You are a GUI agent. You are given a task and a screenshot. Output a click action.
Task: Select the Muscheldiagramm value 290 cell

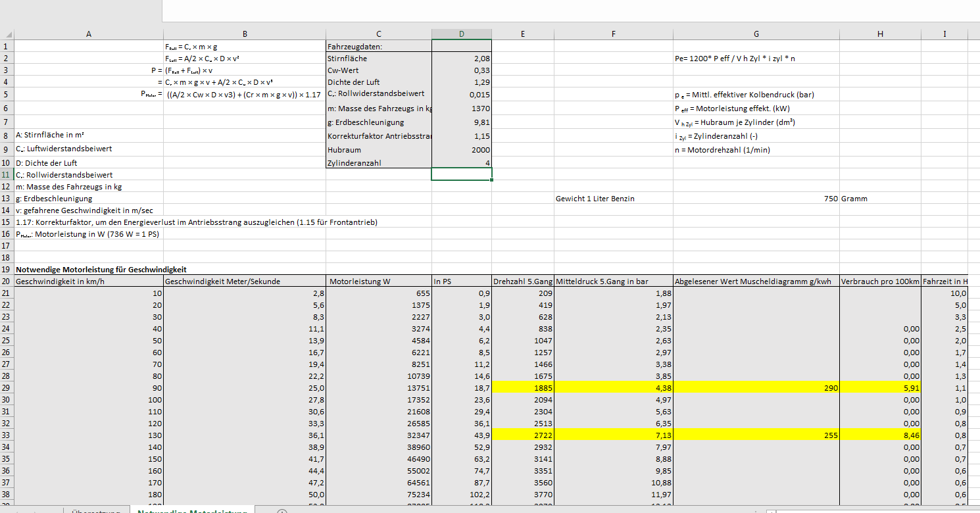(756, 388)
